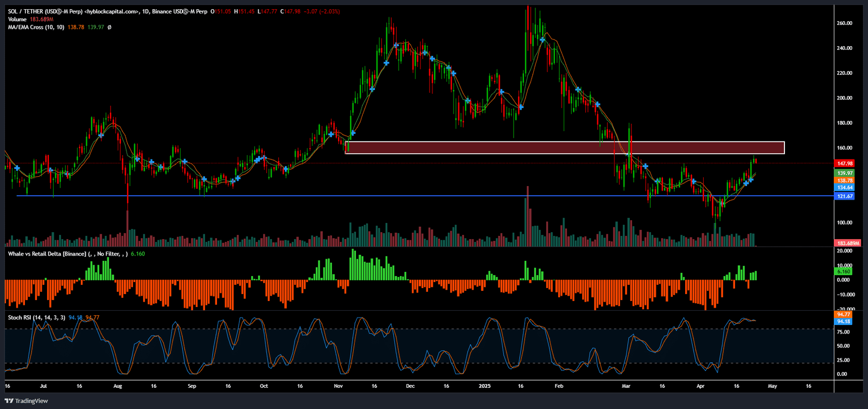Screen dimensions: 868x409
Task: Click the ø symbol after MA/EMA Cross values
Action: [110, 27]
